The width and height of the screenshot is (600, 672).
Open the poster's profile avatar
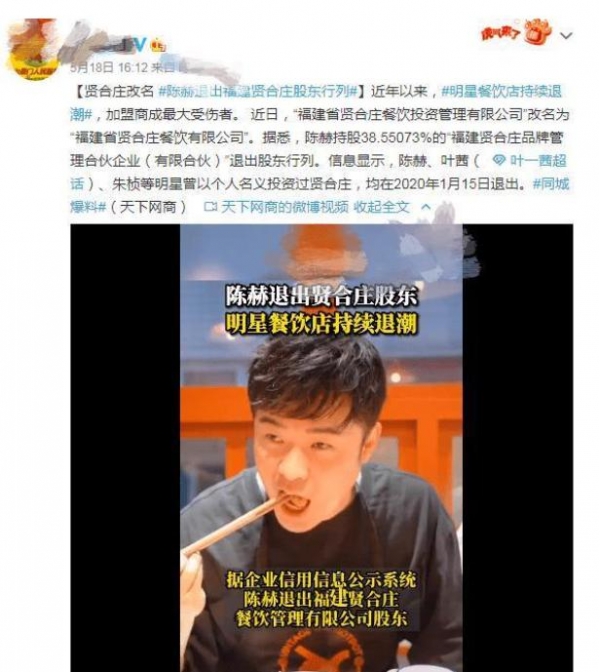click(x=33, y=48)
